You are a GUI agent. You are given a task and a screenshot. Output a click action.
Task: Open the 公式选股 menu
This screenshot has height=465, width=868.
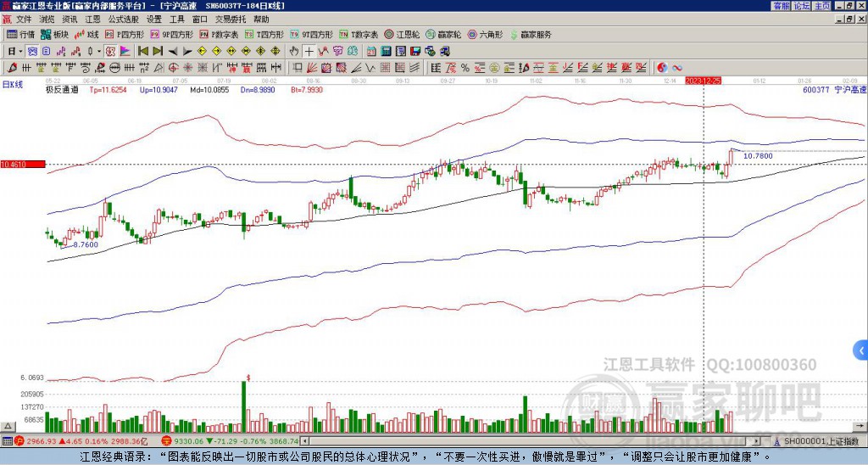point(124,20)
